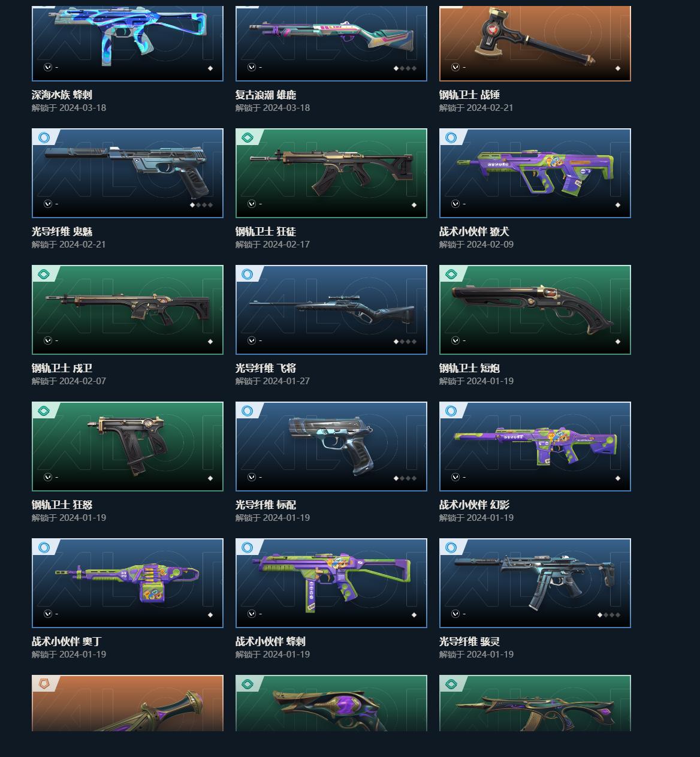Screen dimensions: 700x757
Task: Click unlock date under 光导纤维 飞将
Action: 273,381
